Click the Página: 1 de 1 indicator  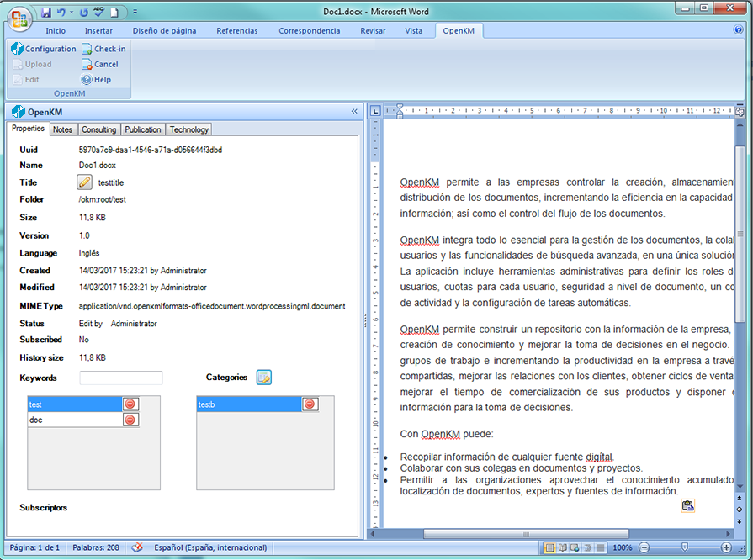pos(34,547)
